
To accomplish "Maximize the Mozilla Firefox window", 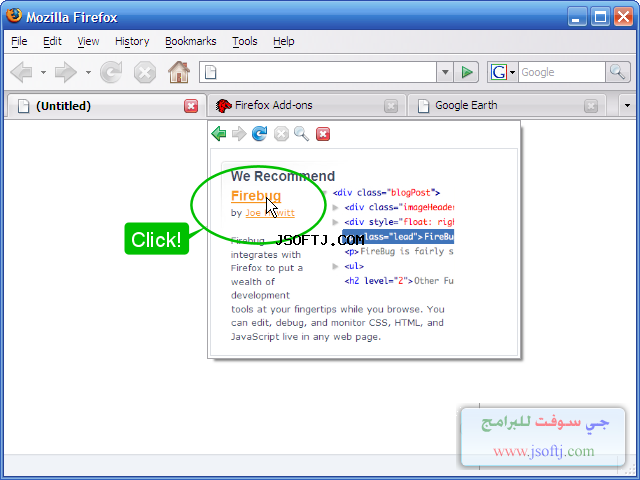I will tap(600, 17).
